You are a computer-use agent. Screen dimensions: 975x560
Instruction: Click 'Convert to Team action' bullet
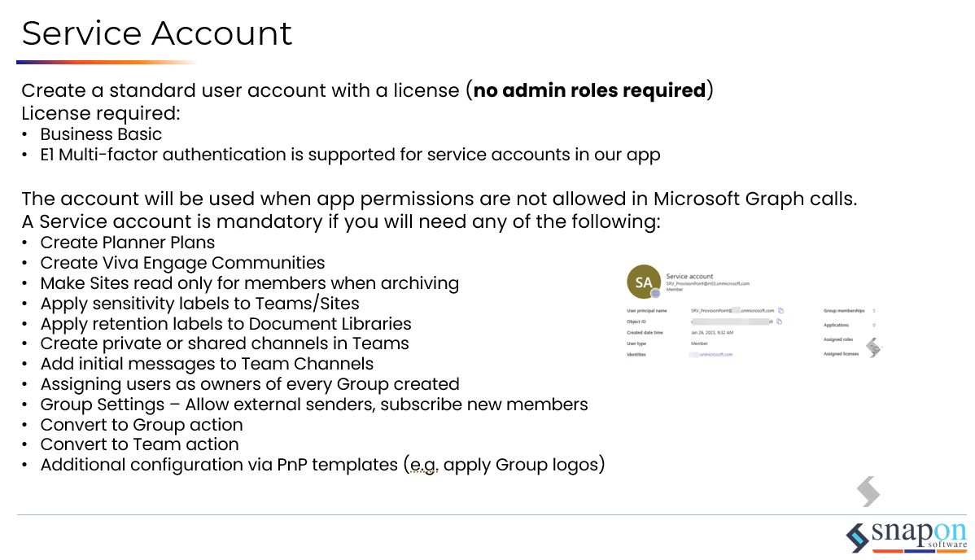pyautogui.click(x=139, y=444)
